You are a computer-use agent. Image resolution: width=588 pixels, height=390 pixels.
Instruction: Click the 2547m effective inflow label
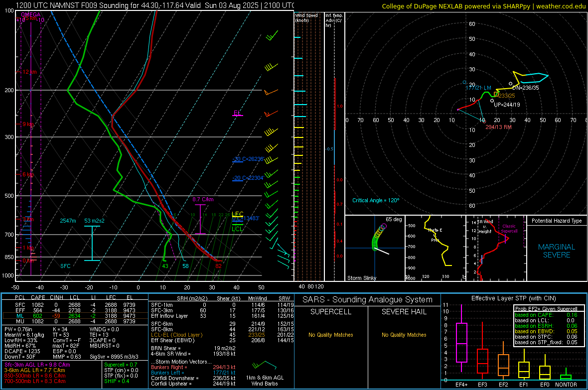tap(68, 221)
